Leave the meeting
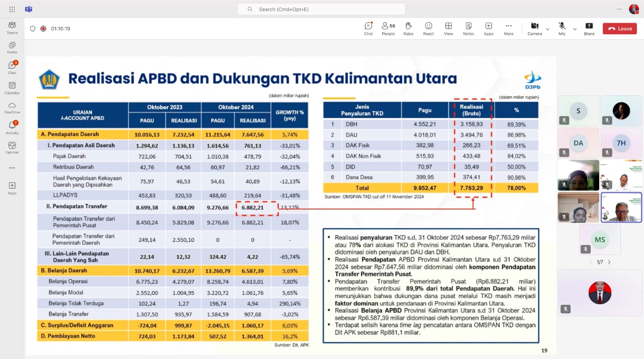The width and height of the screenshot is (644, 359). click(619, 29)
